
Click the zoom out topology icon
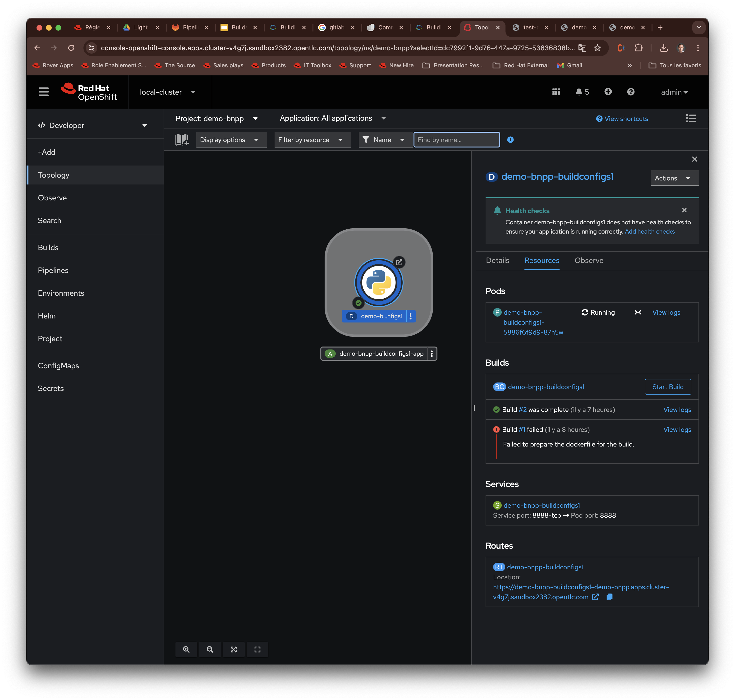coord(210,650)
